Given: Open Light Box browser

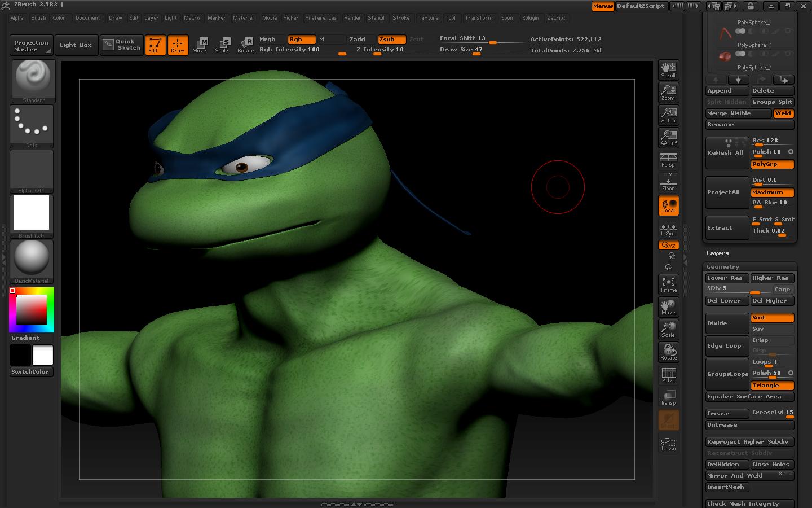Looking at the screenshot, I should [76, 45].
